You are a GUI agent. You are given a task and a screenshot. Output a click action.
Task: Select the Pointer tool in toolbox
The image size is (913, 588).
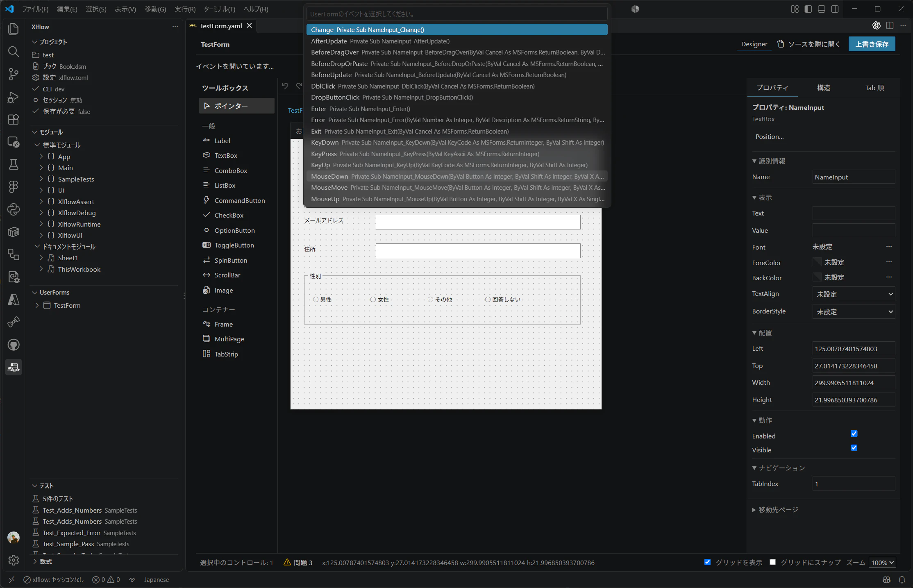coord(237,106)
